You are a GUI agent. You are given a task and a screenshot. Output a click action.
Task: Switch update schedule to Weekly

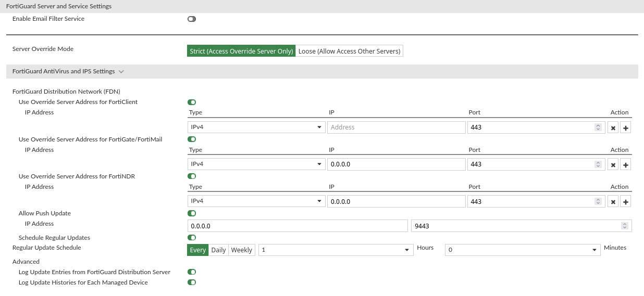coord(242,250)
